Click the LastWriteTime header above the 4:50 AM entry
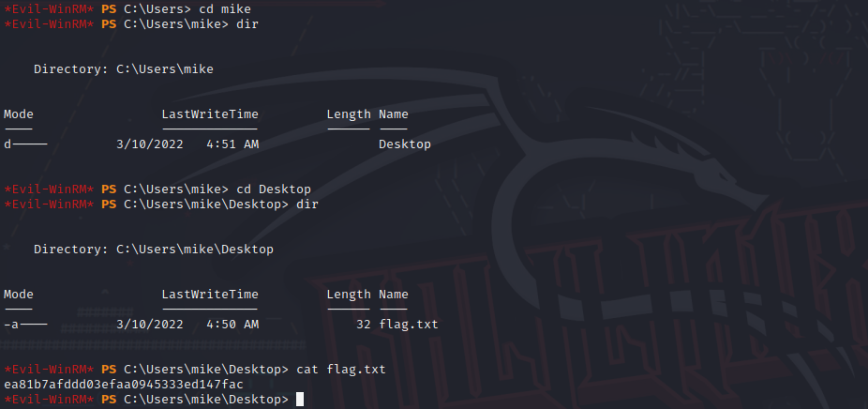 210,295
